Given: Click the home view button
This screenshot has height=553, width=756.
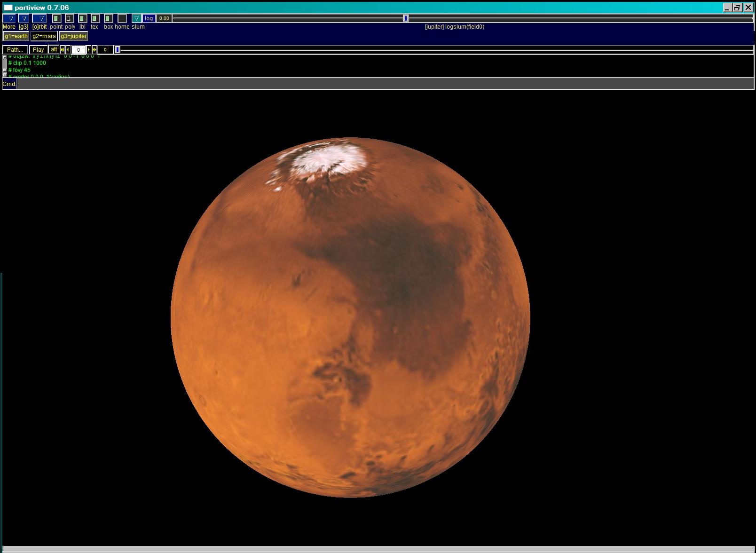Looking at the screenshot, I should 122,18.
